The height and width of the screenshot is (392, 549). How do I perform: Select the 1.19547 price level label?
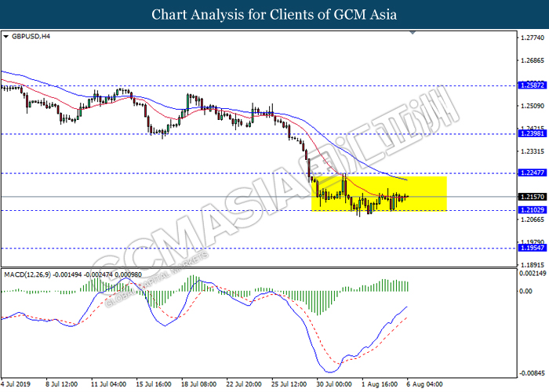pyautogui.click(x=533, y=248)
